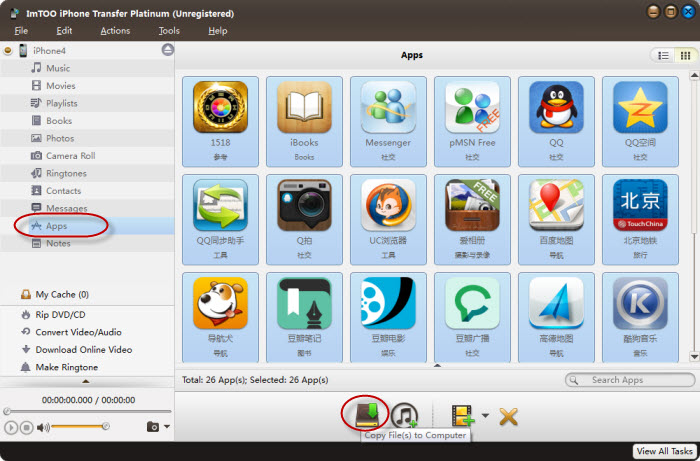
Task: Click the player play button
Action: pyautogui.click(x=11, y=428)
